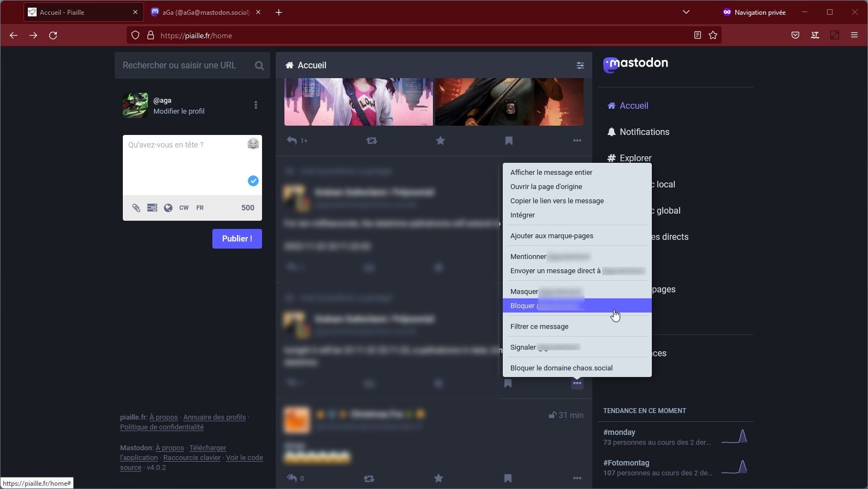Image resolution: width=868 pixels, height=489 pixels.
Task: Choose Mentionner in the context menu
Action: point(577,256)
